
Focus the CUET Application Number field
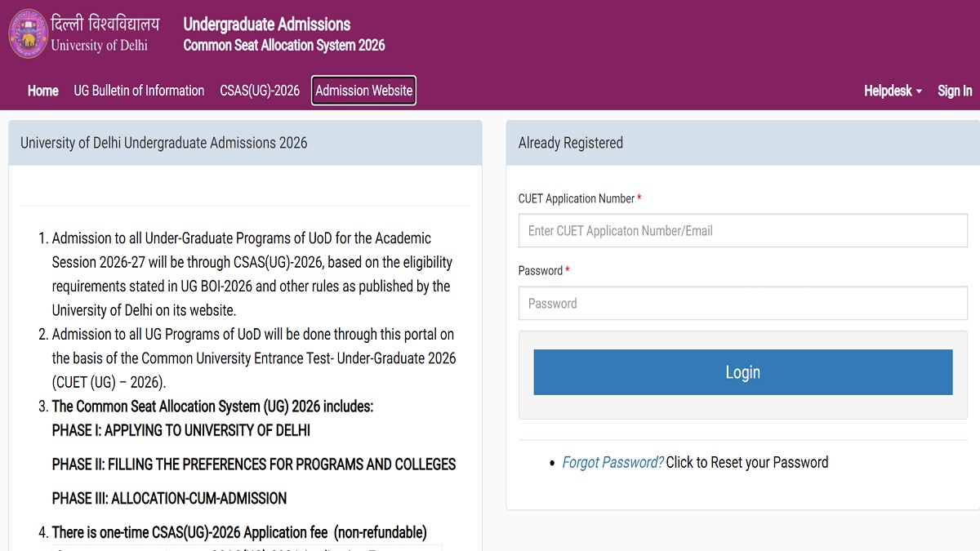coord(743,231)
